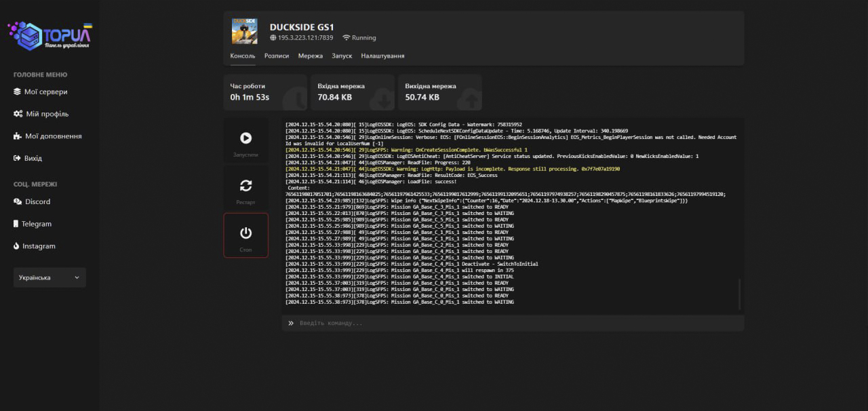Go to the Налаштування tab
This screenshot has width=868, height=411.
tap(382, 56)
